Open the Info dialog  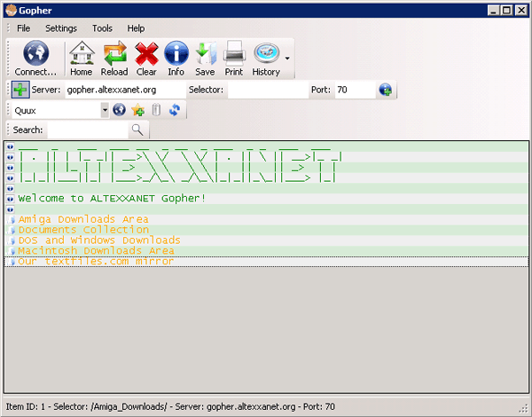176,55
